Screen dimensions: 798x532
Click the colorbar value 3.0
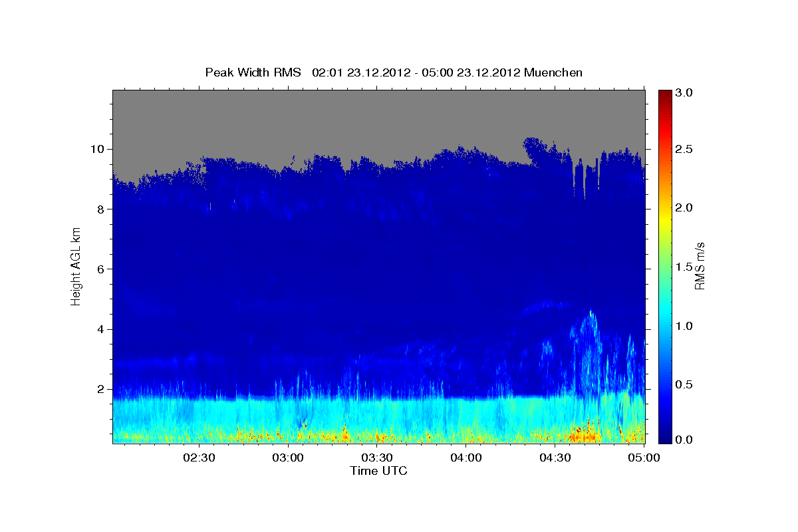pos(686,92)
